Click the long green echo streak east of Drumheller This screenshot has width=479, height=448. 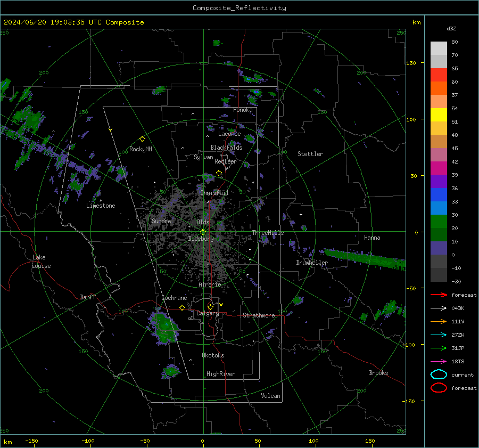click(x=365, y=259)
